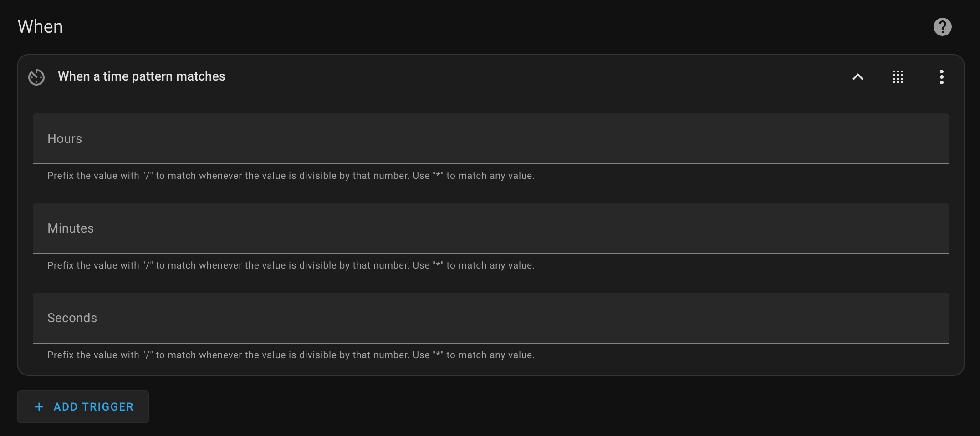Click the time pattern clock icon
This screenshot has height=436, width=980.
36,77
